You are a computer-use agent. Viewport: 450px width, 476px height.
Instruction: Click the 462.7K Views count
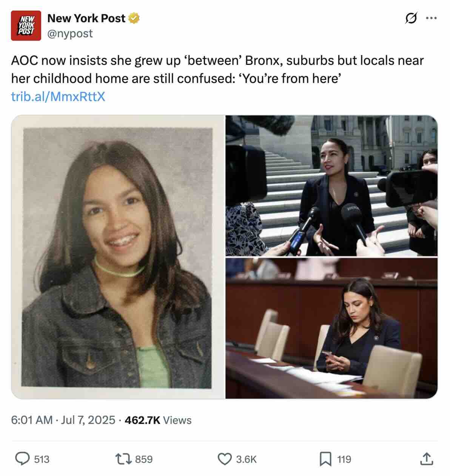pos(158,420)
